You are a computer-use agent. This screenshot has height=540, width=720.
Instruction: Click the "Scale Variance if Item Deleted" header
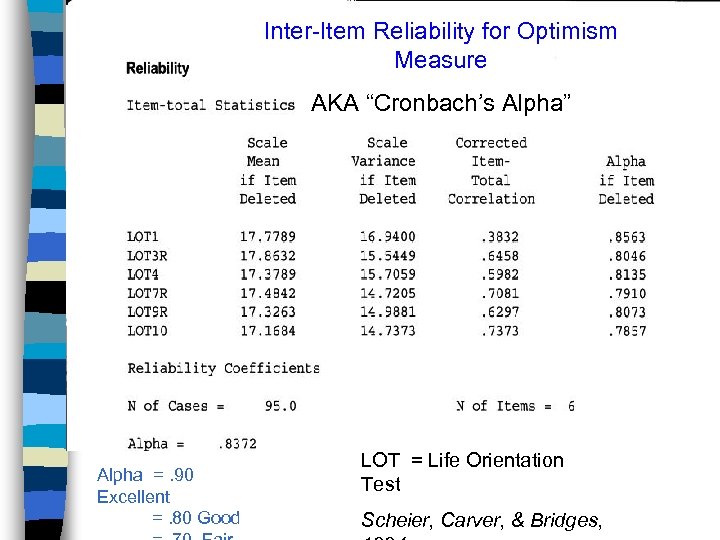pyautogui.click(x=385, y=171)
